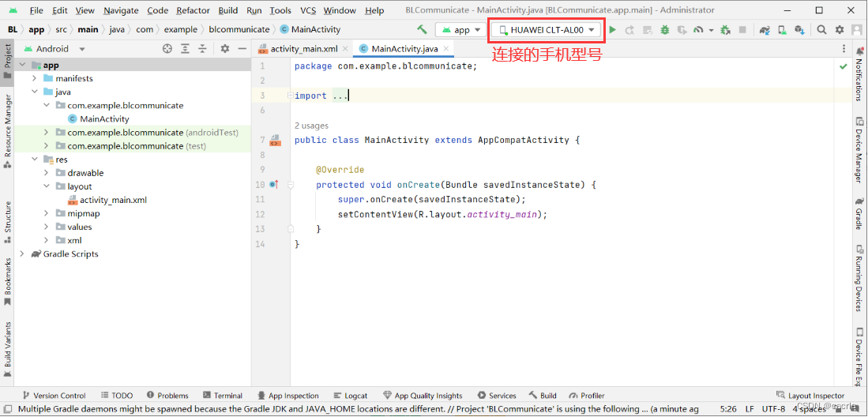Open the Gradle side panel
This screenshot has width=868, height=417.
tap(859, 214)
